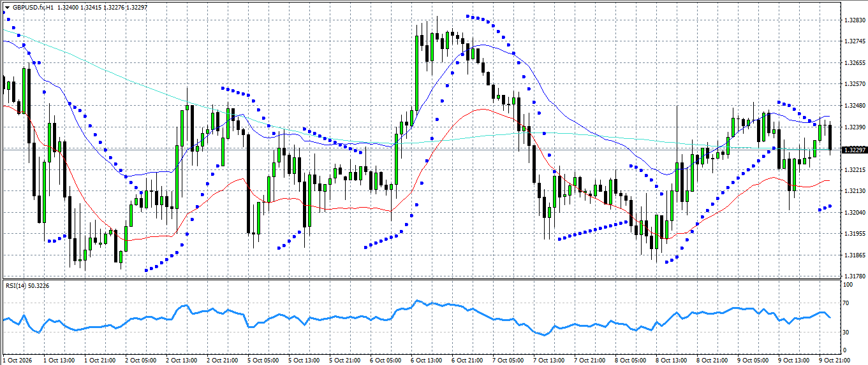Click the 9 Oct 21:00 time label
The width and height of the screenshot is (868, 365).
click(x=834, y=360)
